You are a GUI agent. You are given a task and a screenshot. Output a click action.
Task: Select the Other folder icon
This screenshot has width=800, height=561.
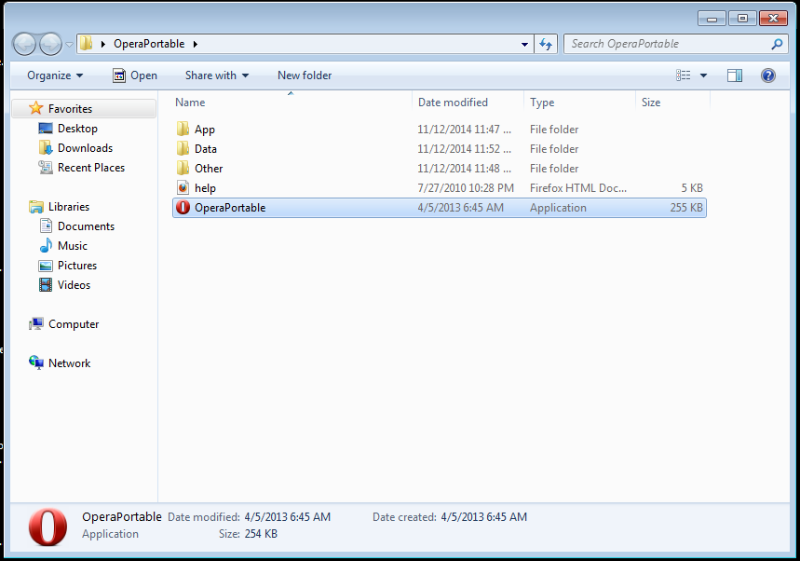click(183, 168)
